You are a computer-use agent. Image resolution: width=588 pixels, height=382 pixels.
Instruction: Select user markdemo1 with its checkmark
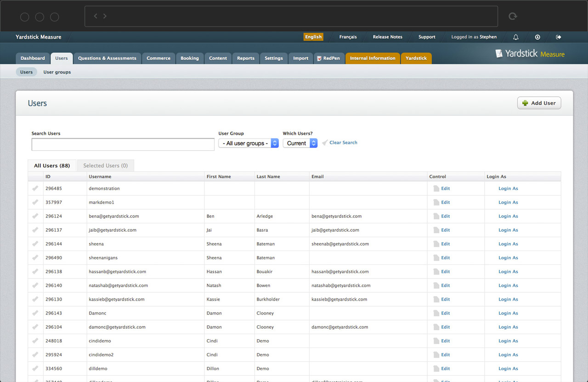pyautogui.click(x=35, y=202)
